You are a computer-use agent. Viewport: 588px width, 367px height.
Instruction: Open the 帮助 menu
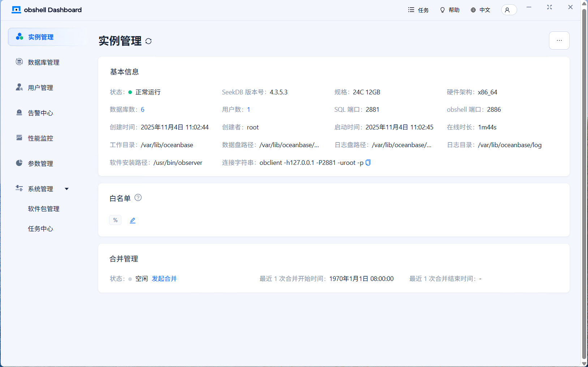pos(450,10)
